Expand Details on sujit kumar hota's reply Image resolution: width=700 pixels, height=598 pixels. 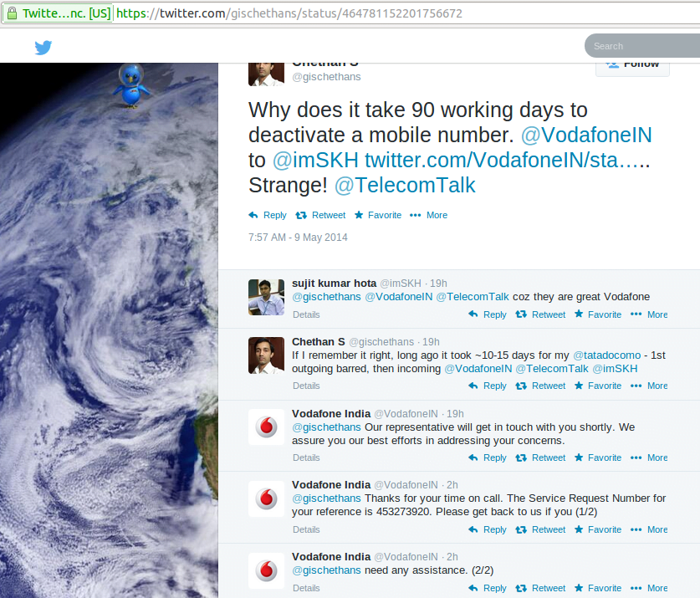coord(306,314)
